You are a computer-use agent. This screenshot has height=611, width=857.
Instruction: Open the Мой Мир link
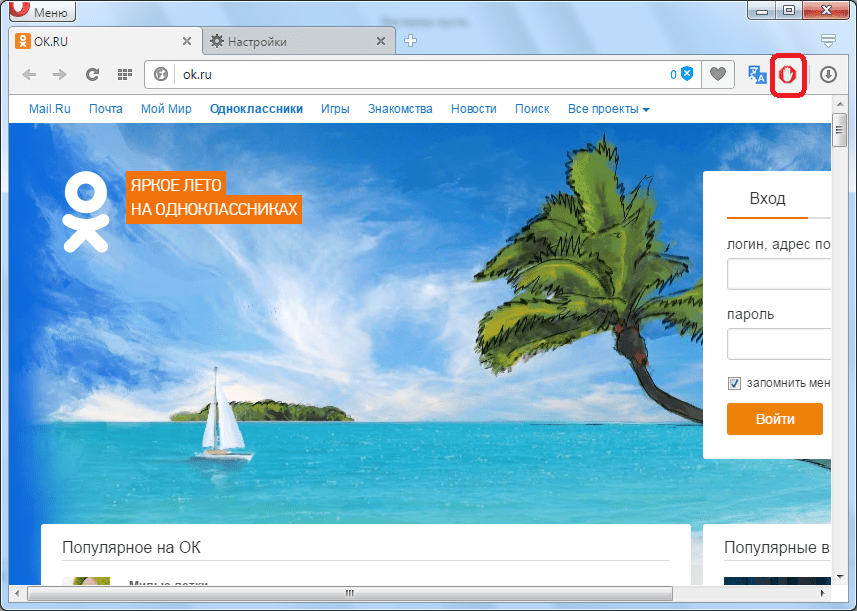166,109
